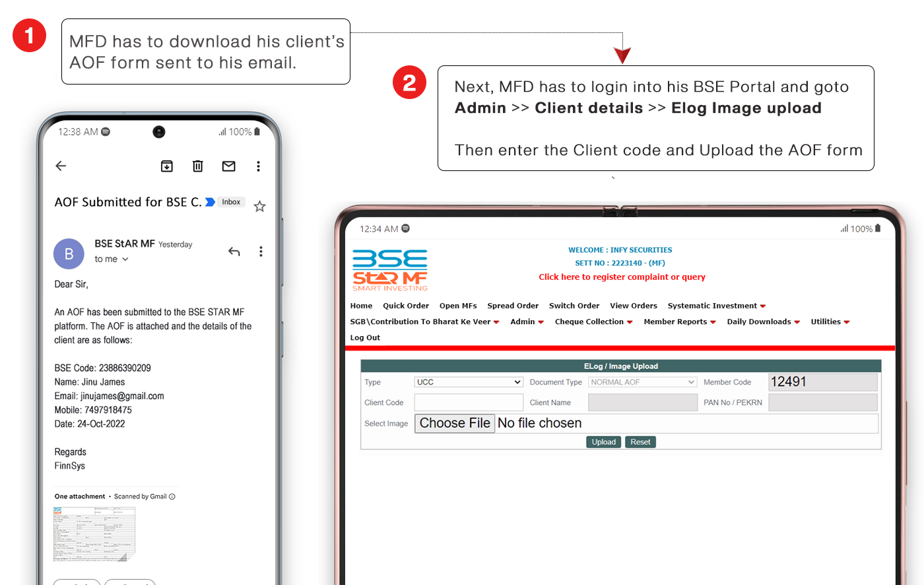Image resolution: width=924 pixels, height=585 pixels.
Task: Open the Document Type dropdown NORMAL AOF
Action: click(x=642, y=382)
